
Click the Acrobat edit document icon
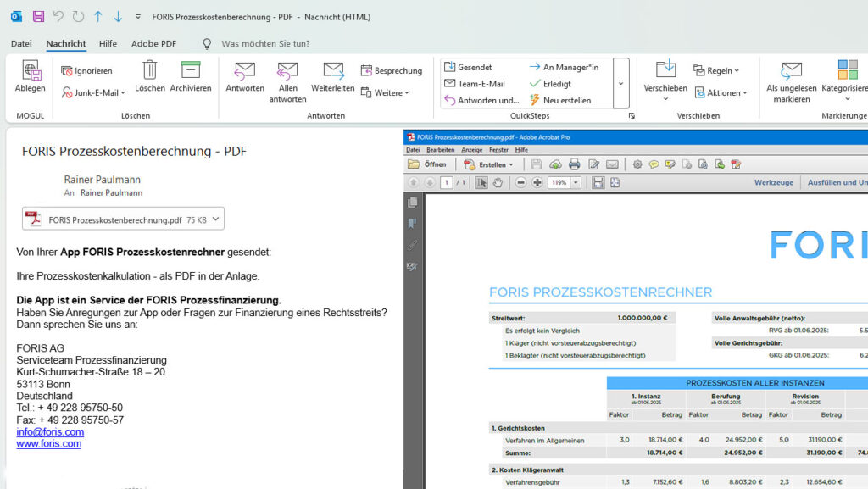(593, 164)
